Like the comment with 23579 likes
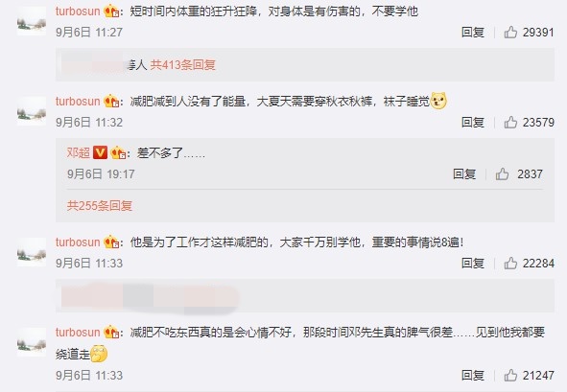This screenshot has width=567, height=392. (510, 123)
